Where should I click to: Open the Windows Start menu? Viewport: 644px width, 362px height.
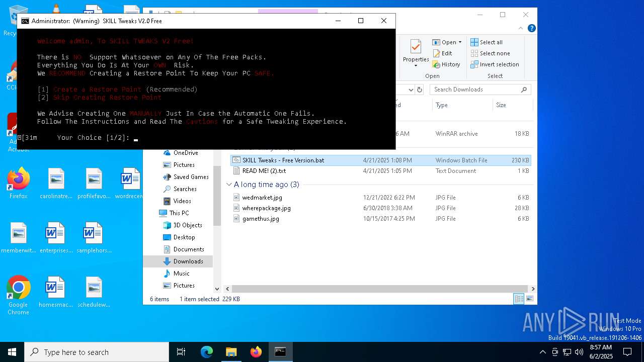click(12, 352)
